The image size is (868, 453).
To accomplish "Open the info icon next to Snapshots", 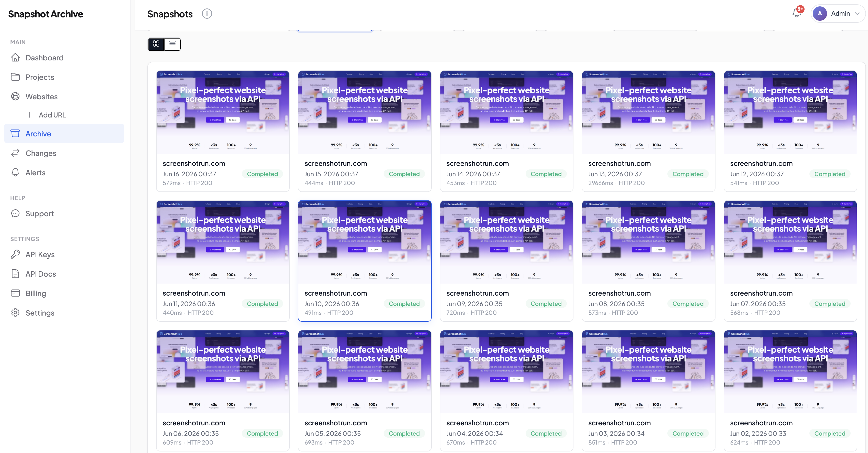I will tap(207, 14).
